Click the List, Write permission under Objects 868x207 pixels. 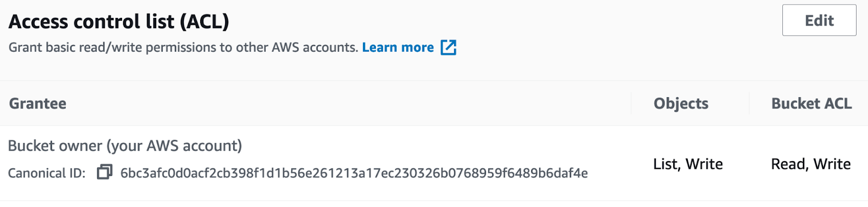coord(688,164)
